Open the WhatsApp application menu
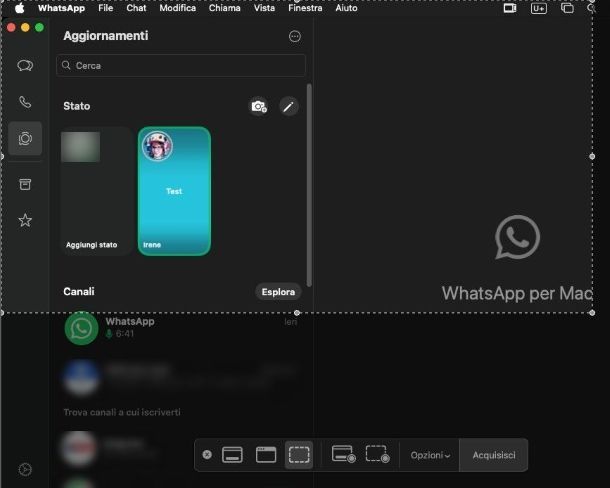The height and width of the screenshot is (488, 610). point(61,8)
